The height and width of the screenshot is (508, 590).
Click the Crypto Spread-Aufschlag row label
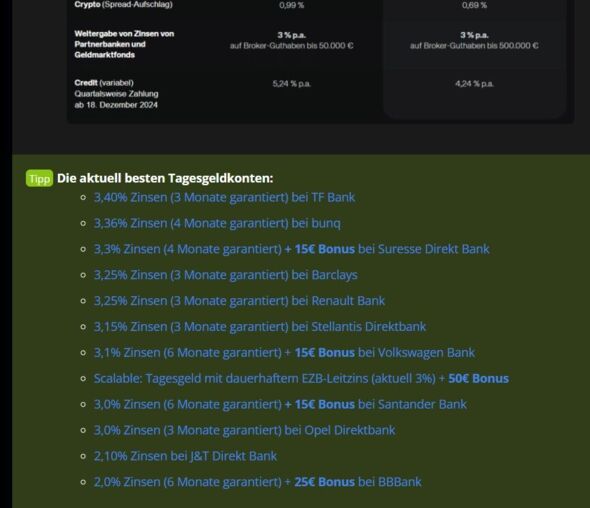click(x=123, y=5)
